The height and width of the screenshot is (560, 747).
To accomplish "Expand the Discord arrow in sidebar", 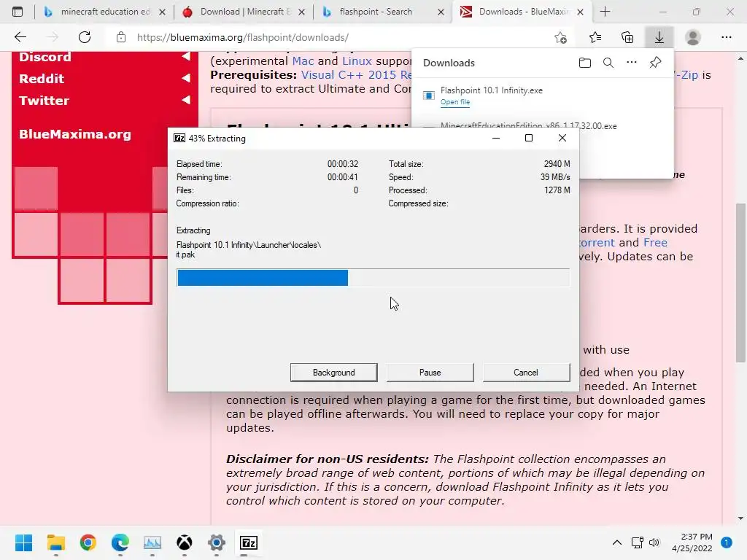I will [x=186, y=56].
